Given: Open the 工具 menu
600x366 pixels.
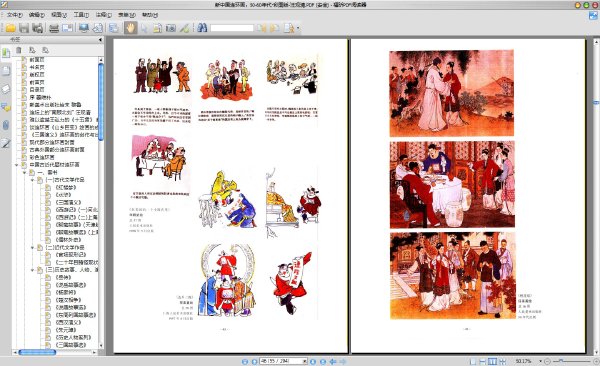Looking at the screenshot, I should [x=81, y=15].
